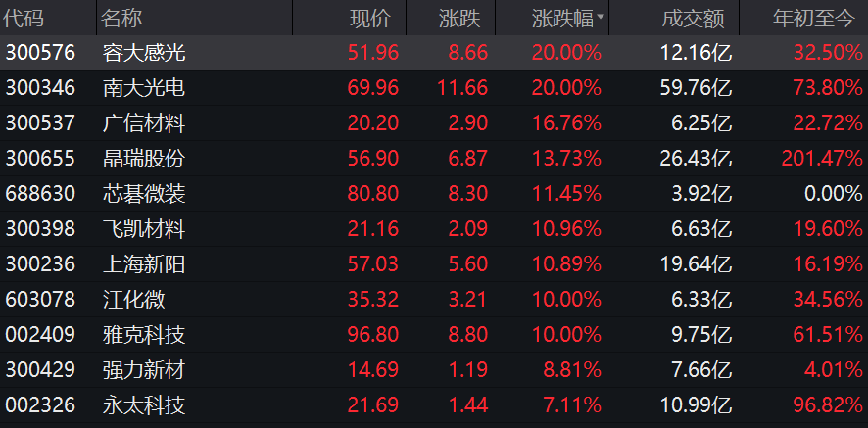
Task: Select stock 强力新材
Action: 143,370
